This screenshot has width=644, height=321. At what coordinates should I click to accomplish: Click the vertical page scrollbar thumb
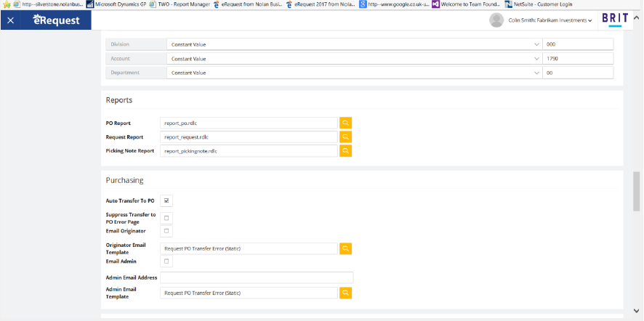coord(637,190)
